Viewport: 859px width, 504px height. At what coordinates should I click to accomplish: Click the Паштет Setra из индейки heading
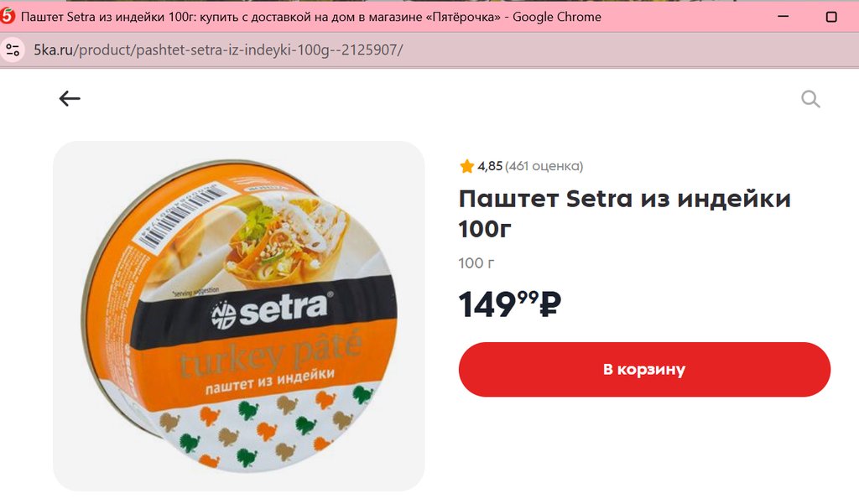(x=624, y=214)
